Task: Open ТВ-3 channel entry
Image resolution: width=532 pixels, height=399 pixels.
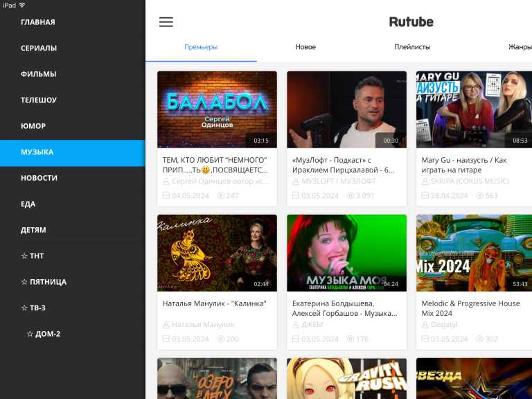Action: pyautogui.click(x=72, y=308)
